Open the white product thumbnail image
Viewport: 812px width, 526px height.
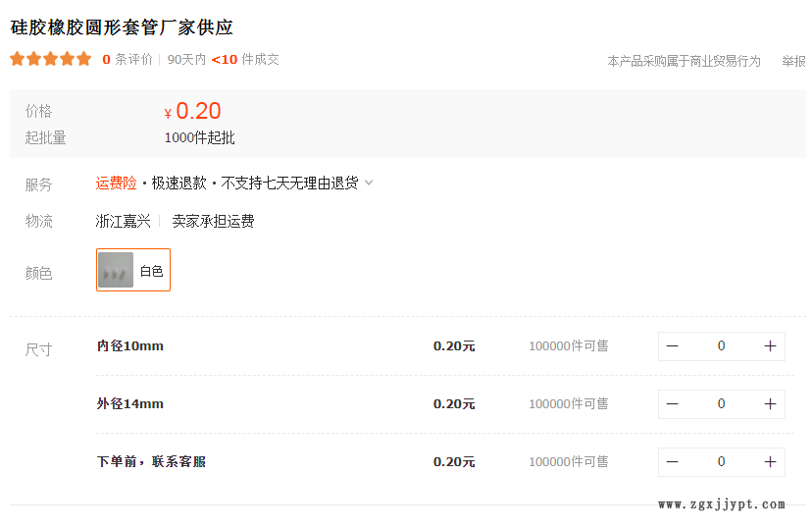116,270
